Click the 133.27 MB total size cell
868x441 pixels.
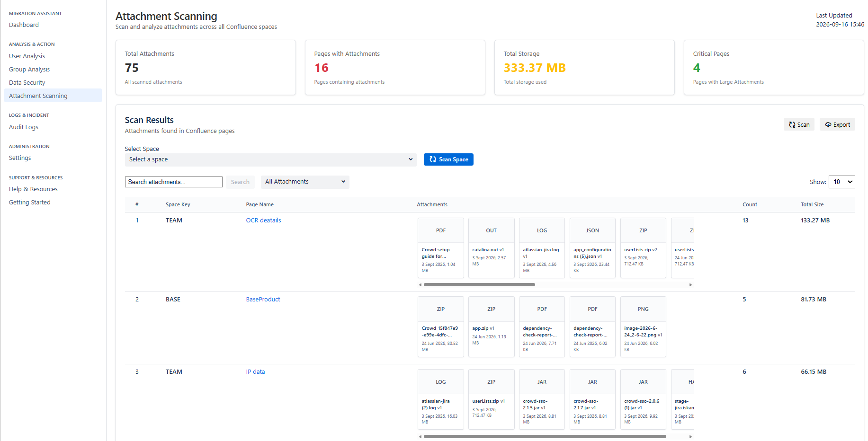coord(815,220)
